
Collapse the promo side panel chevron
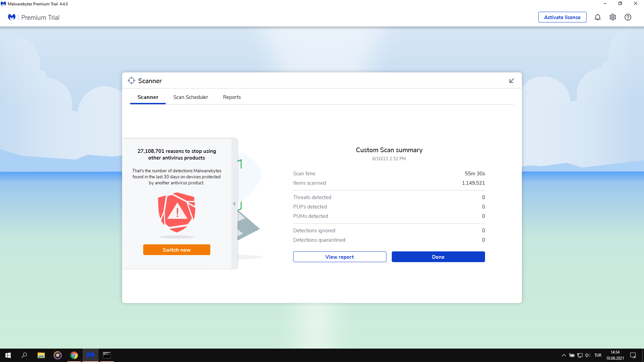234,204
